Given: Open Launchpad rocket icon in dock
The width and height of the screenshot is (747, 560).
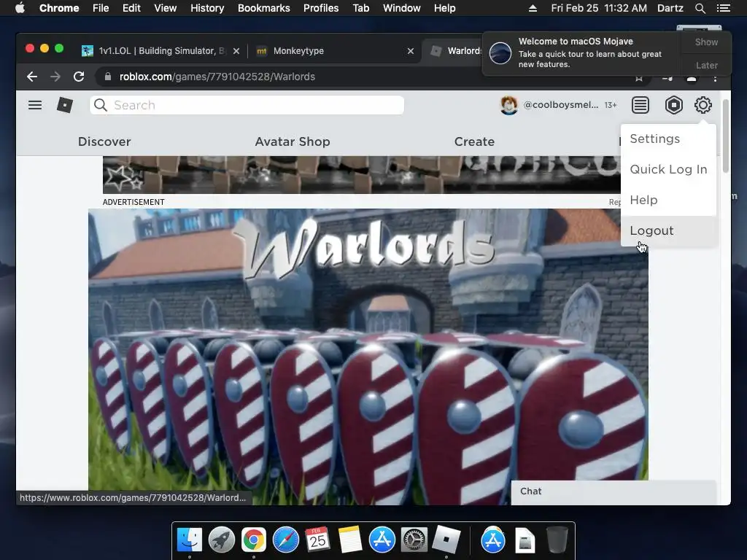Looking at the screenshot, I should [222, 540].
